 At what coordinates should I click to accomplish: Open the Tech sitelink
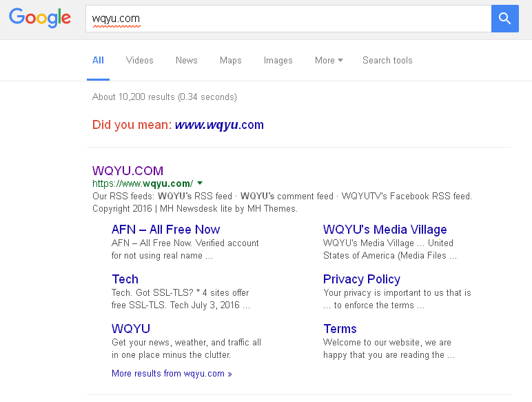point(125,279)
